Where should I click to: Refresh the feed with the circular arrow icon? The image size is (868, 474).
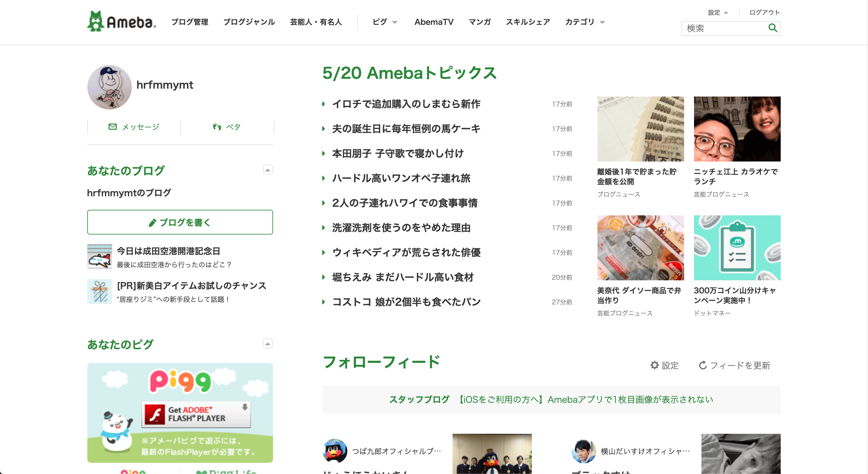703,365
